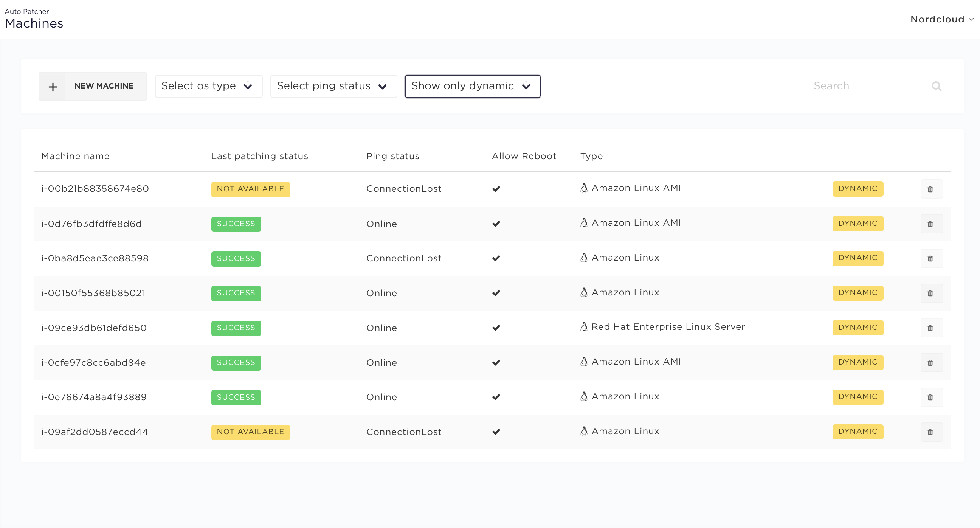Open the Select os type dropdown
This screenshot has width=980, height=528.
coord(208,86)
